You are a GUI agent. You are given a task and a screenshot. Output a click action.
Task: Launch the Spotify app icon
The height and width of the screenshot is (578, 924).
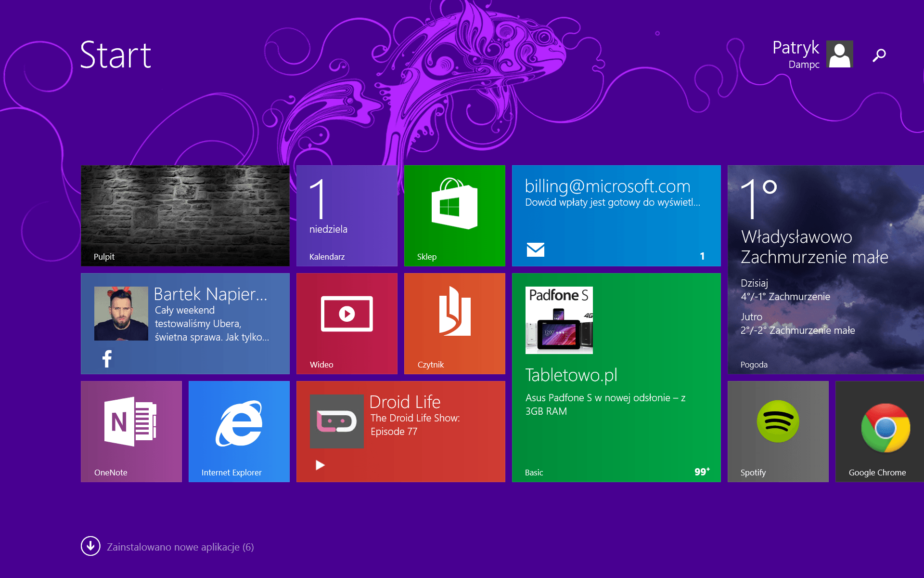(x=778, y=421)
